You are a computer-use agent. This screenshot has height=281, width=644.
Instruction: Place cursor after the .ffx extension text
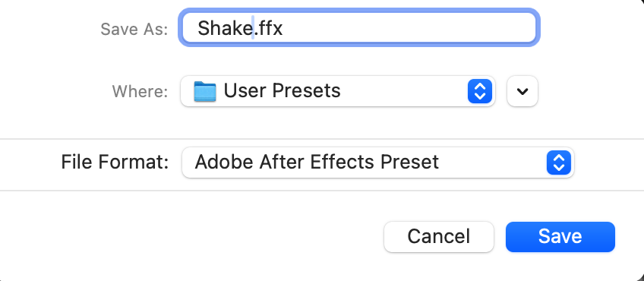point(283,28)
